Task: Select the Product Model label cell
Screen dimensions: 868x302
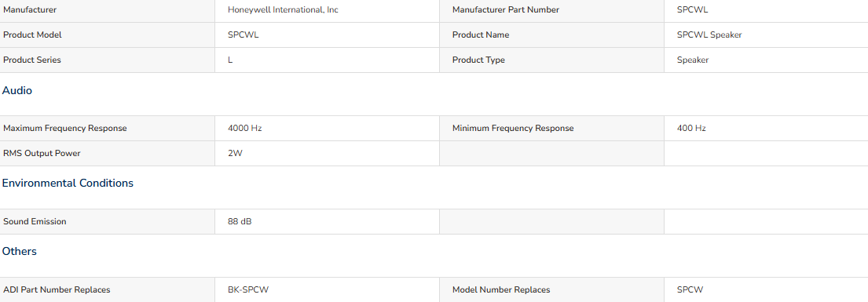Action: 108,35
